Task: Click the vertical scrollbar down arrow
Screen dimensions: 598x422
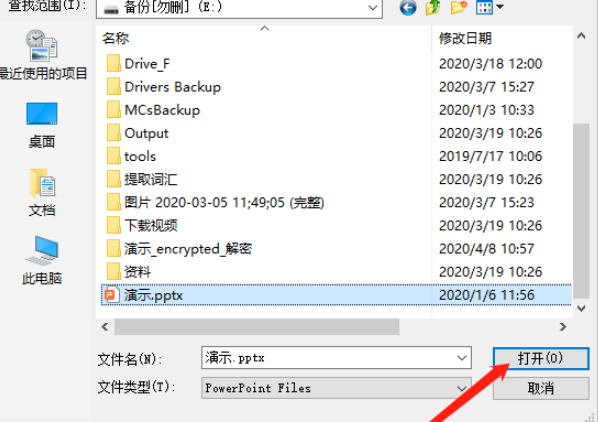Action: click(x=581, y=308)
